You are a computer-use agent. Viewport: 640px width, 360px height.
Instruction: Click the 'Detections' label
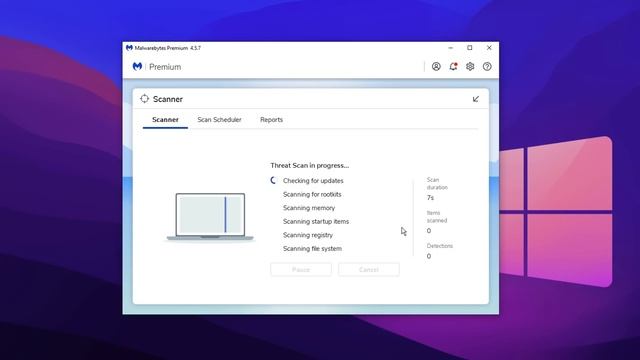440,246
